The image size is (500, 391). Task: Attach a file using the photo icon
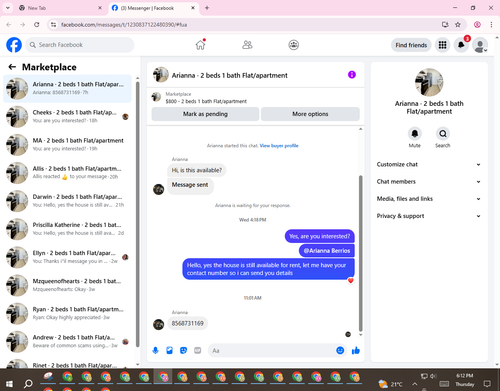pyautogui.click(x=169, y=350)
